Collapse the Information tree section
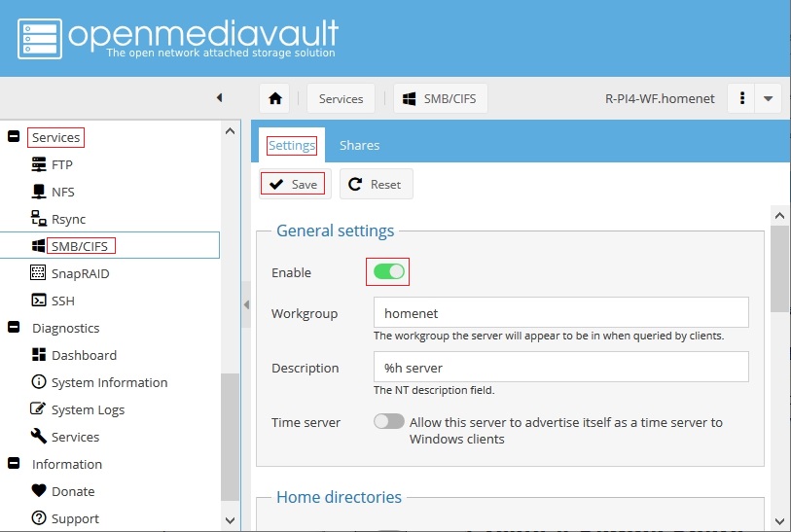Viewport: 791px width, 532px height. [14, 464]
